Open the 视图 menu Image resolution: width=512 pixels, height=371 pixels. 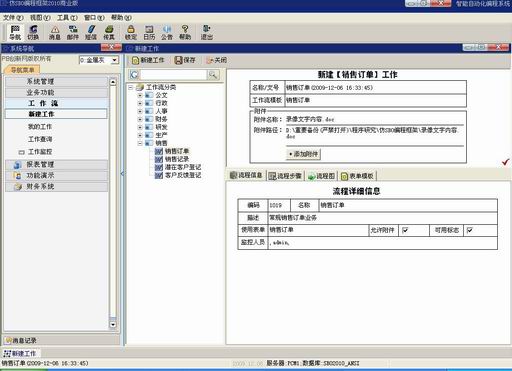pos(40,17)
